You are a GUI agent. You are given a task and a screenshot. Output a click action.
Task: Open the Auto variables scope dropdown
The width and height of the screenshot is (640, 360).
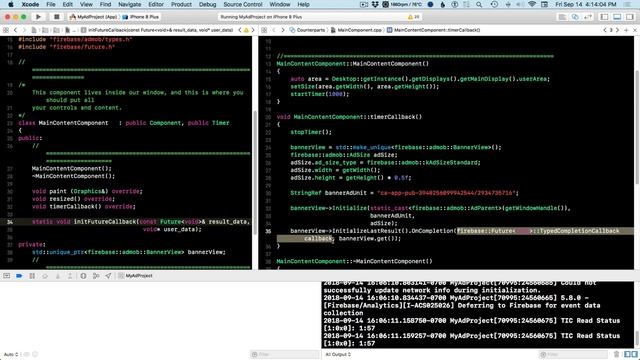[x=11, y=354]
